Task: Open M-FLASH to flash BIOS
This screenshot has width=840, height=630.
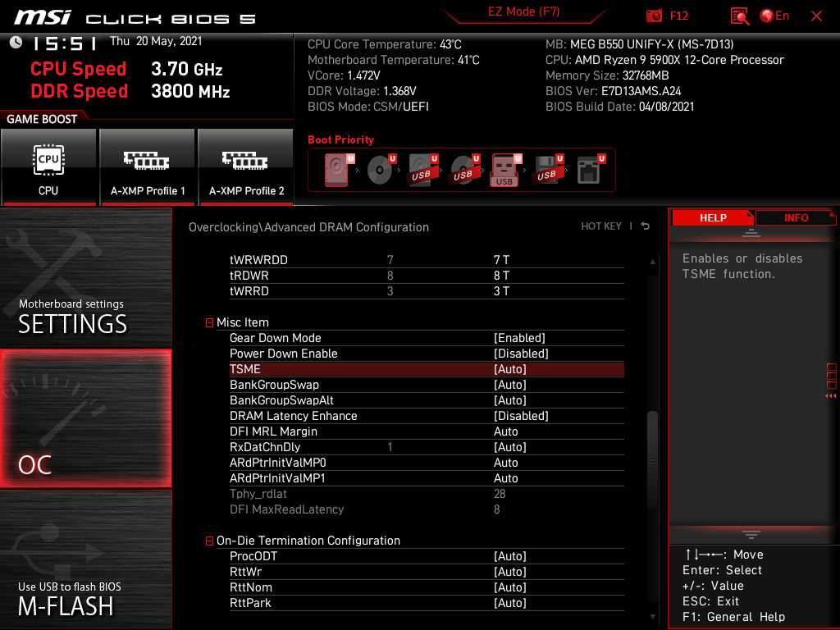Action: (85, 559)
